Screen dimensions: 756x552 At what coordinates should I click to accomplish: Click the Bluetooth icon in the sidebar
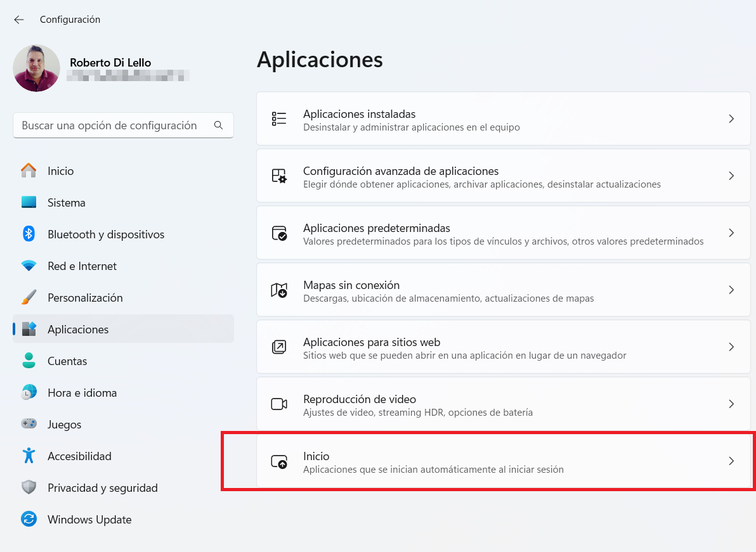[29, 234]
